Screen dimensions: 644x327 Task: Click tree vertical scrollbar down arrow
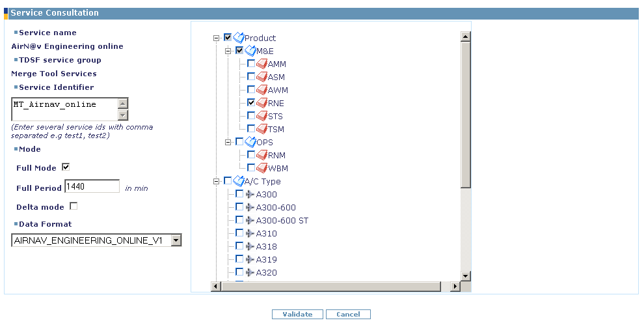(x=465, y=276)
